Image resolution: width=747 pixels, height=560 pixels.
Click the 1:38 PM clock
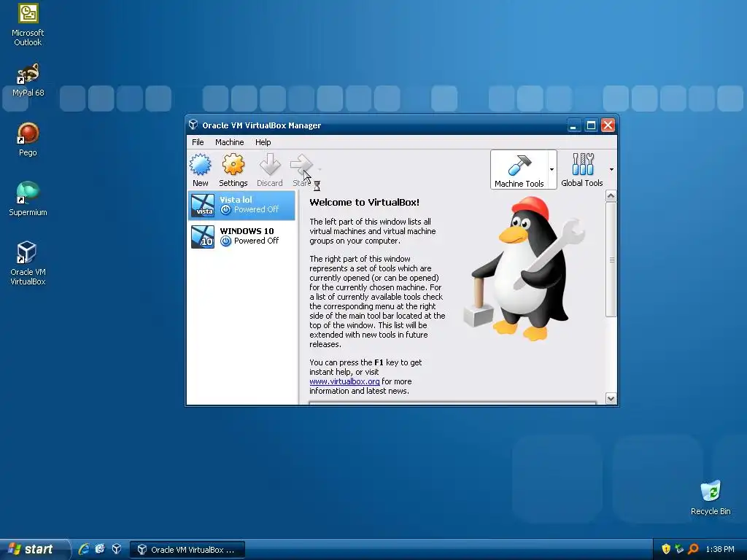[720, 550]
